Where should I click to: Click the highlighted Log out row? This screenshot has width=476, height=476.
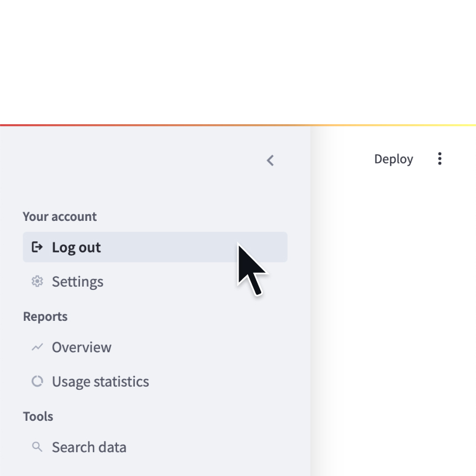(155, 247)
